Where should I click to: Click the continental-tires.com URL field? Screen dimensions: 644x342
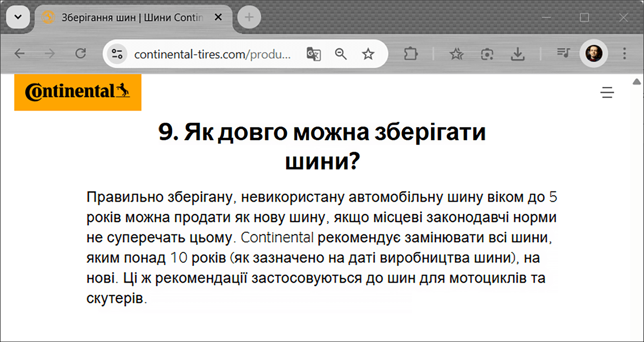(x=213, y=54)
